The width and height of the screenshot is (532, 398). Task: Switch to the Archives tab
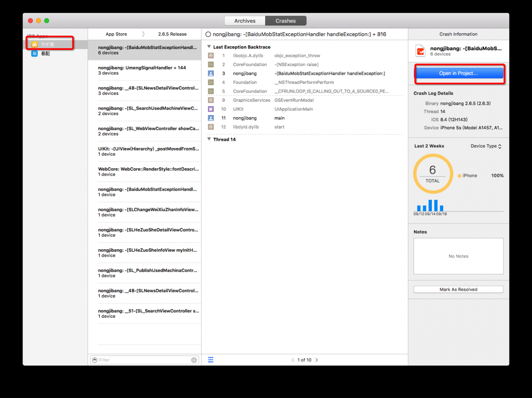tap(245, 21)
